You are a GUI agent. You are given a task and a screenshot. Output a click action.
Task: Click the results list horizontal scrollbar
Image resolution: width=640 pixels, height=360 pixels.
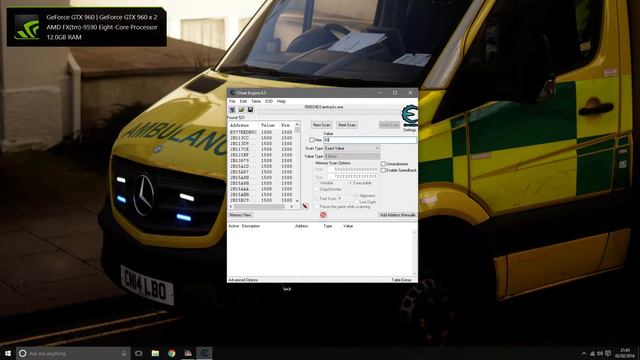coord(261,207)
